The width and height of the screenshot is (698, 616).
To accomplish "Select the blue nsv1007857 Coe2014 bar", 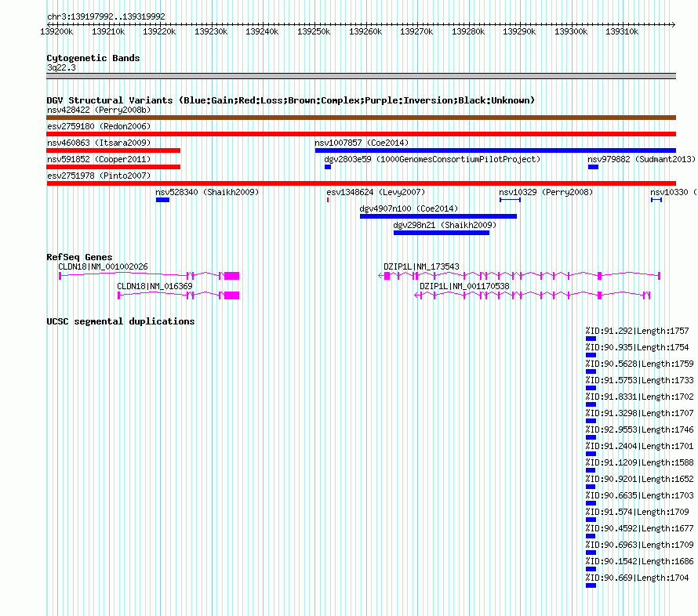I will [x=496, y=150].
